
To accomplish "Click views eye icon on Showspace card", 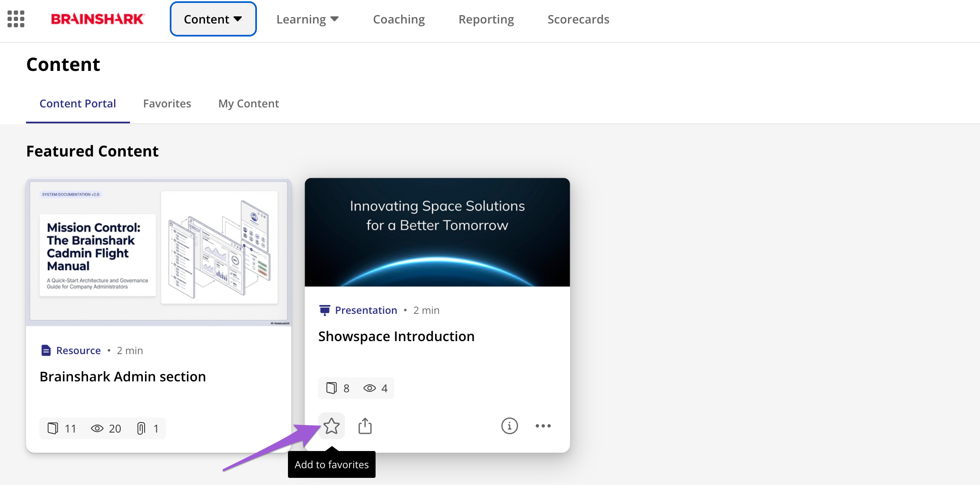I will point(370,388).
